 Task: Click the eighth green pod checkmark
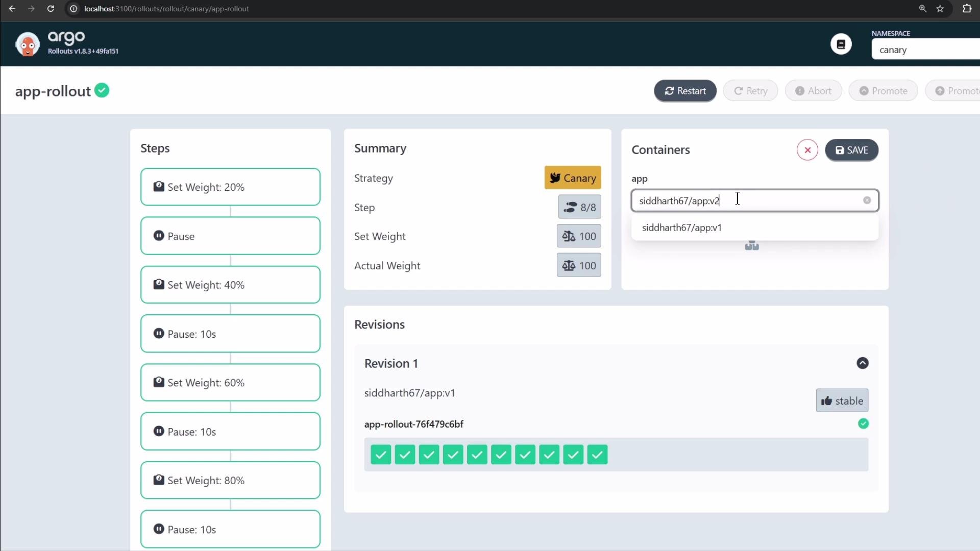click(x=549, y=455)
